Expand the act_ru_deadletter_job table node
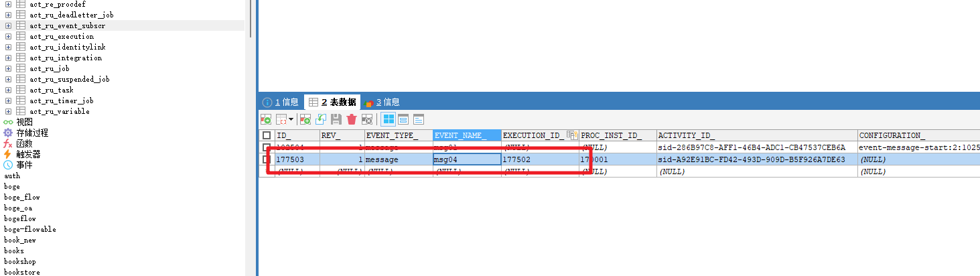The image size is (980, 276). point(8,15)
